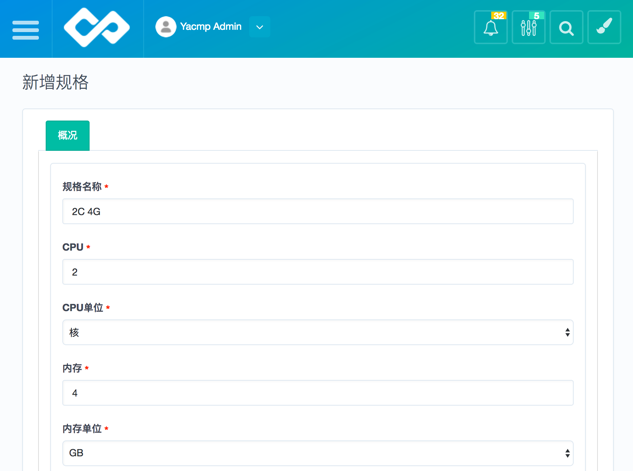Open notifications bell with 32 badge
Image resolution: width=633 pixels, height=471 pixels.
click(490, 27)
